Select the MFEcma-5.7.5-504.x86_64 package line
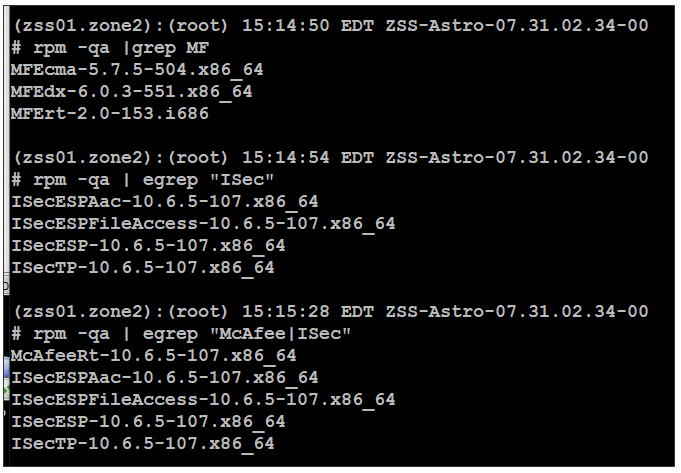The width and height of the screenshot is (681, 473). [137, 70]
